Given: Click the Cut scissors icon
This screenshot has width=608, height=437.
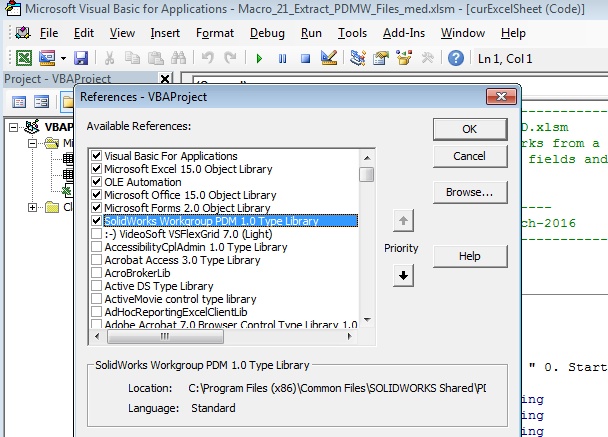Looking at the screenshot, I should (x=110, y=59).
